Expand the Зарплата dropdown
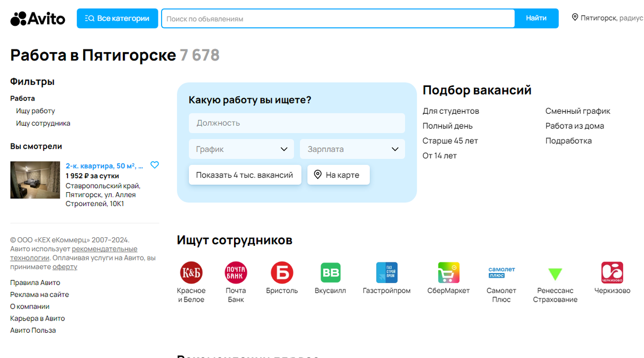The width and height of the screenshot is (644, 358). point(353,149)
